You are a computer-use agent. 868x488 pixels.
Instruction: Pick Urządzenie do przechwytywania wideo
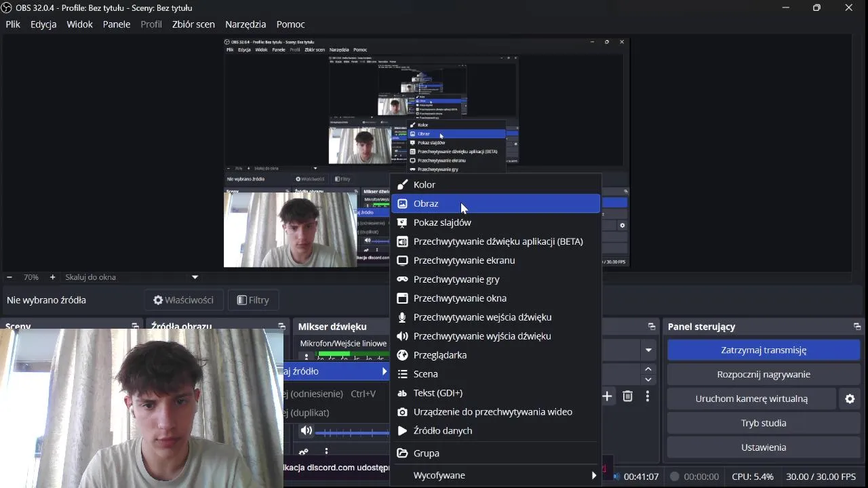pos(496,412)
